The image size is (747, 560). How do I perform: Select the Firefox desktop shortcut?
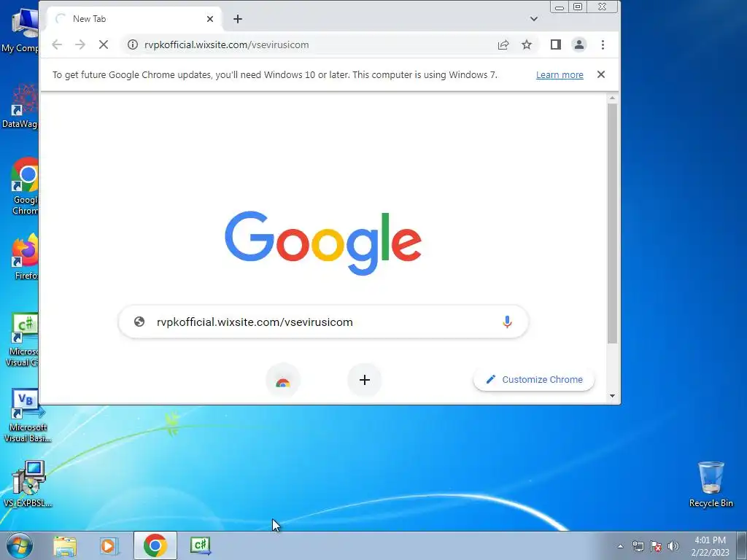(25, 257)
